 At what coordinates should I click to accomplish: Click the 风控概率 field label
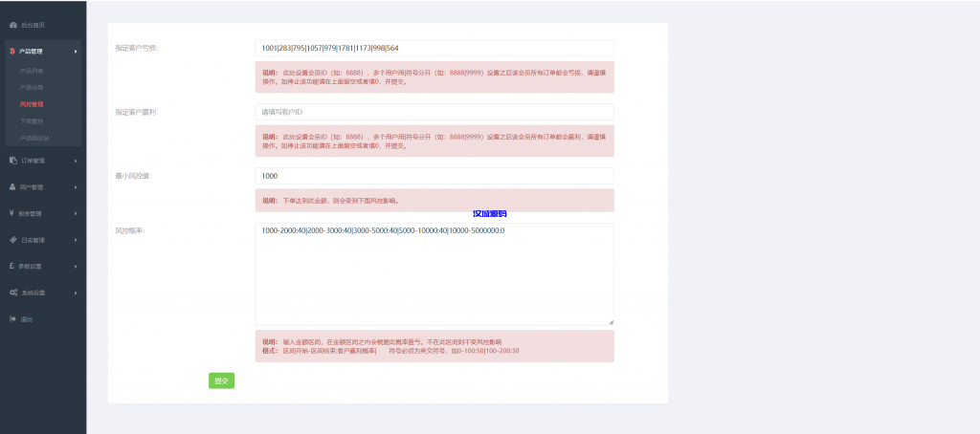tap(130, 231)
